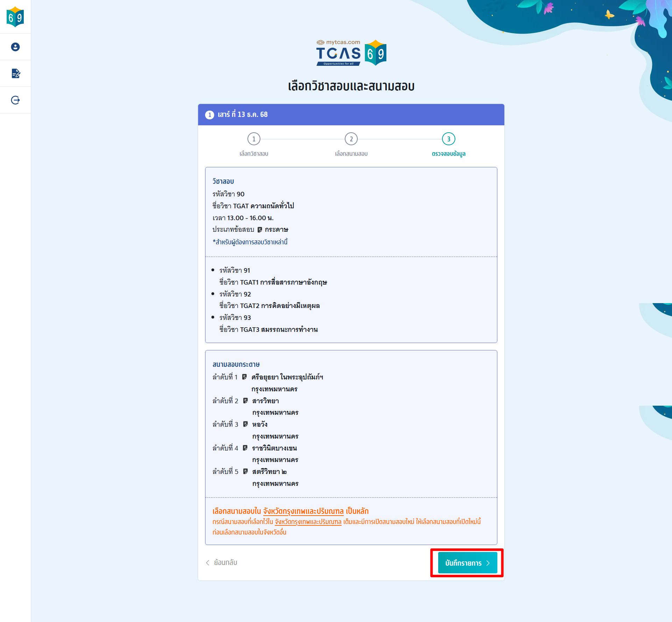Click the paper icon beside กระดาษ exam type
Image resolution: width=672 pixels, height=622 pixels.
260,230
